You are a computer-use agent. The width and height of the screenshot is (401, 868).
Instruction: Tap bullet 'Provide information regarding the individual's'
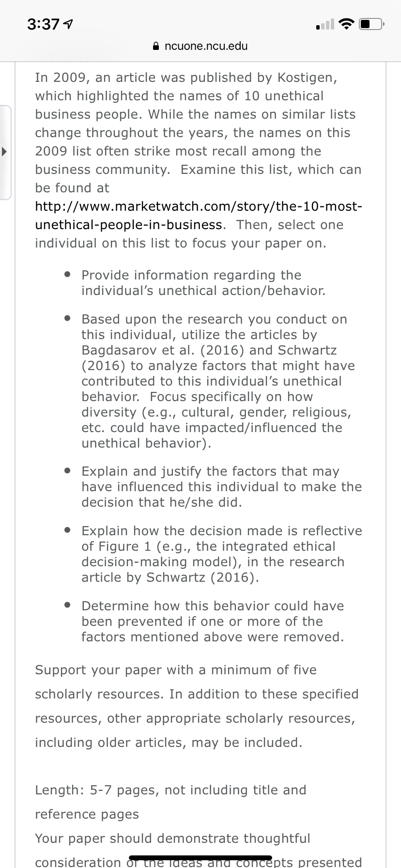tap(203, 283)
